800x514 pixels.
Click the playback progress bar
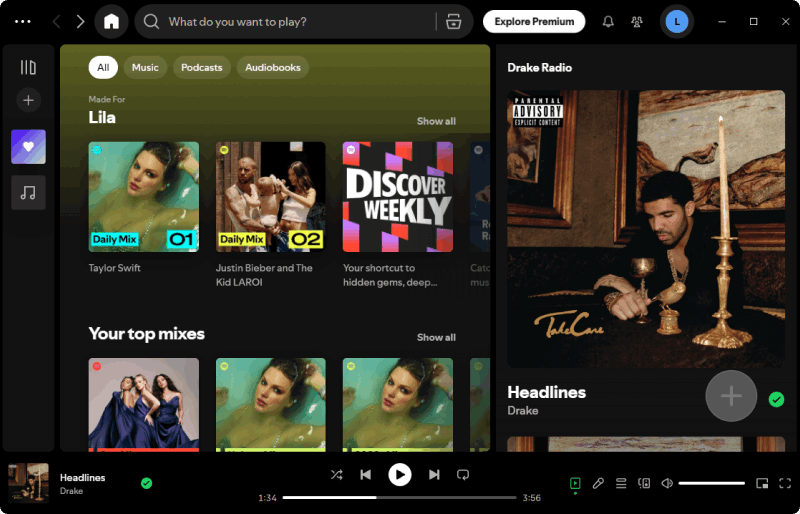point(399,497)
